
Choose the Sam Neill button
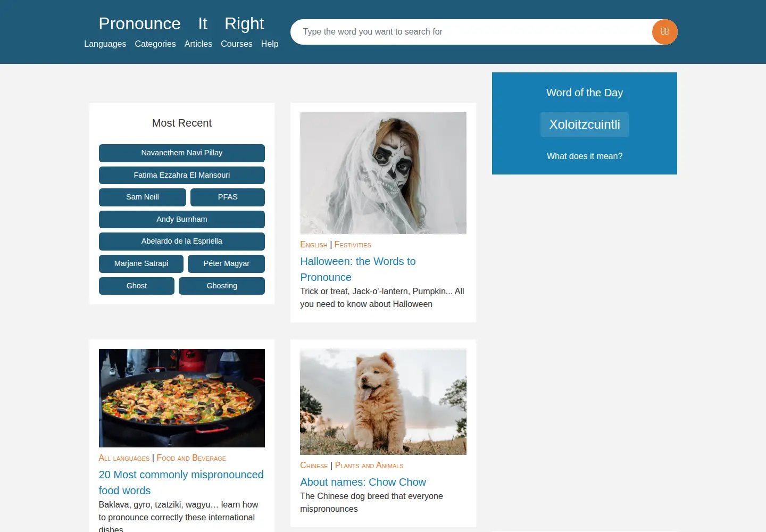point(143,197)
